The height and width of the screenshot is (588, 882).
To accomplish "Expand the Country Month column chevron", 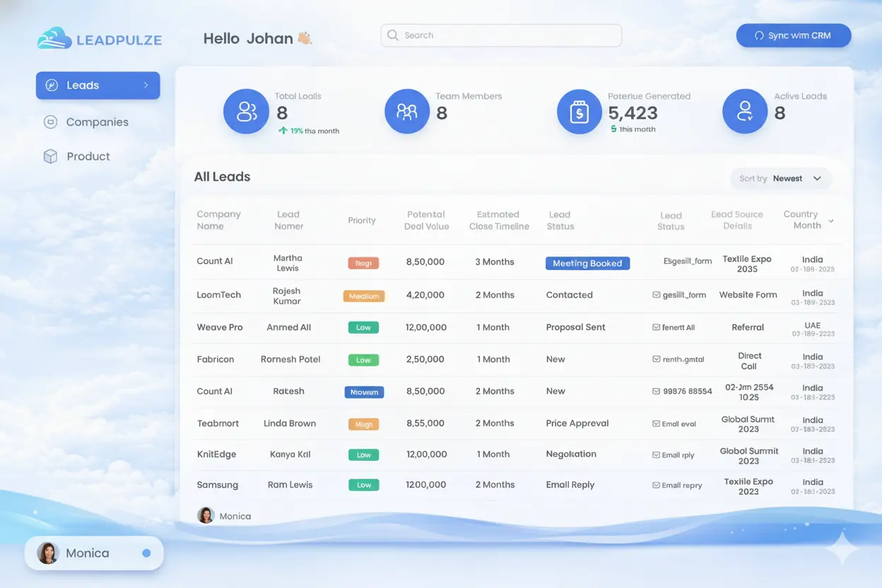I will [x=831, y=221].
